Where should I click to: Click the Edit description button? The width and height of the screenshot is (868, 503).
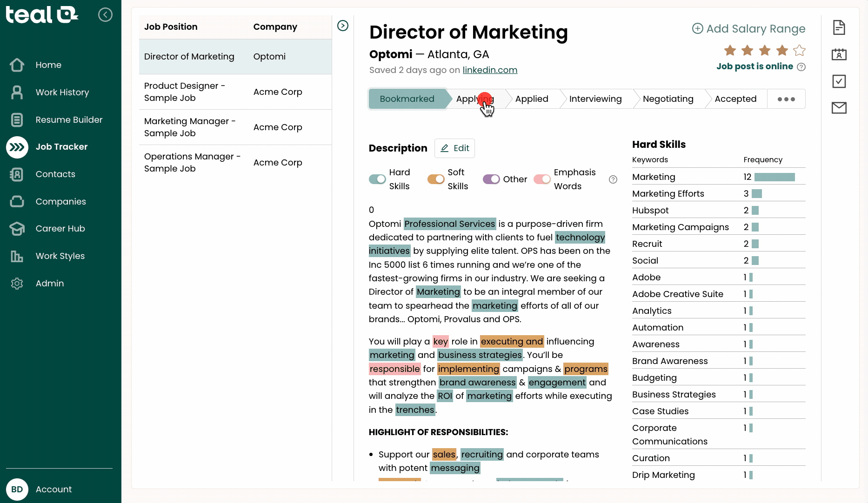point(454,148)
